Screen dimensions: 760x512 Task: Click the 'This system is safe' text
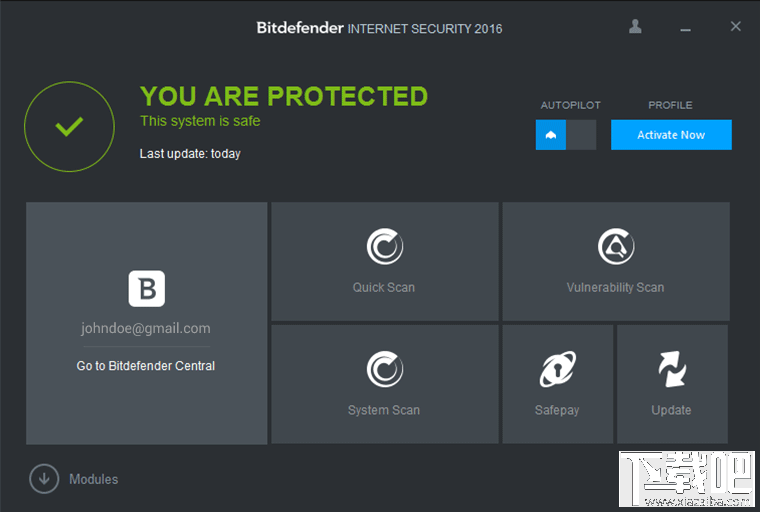point(200,121)
